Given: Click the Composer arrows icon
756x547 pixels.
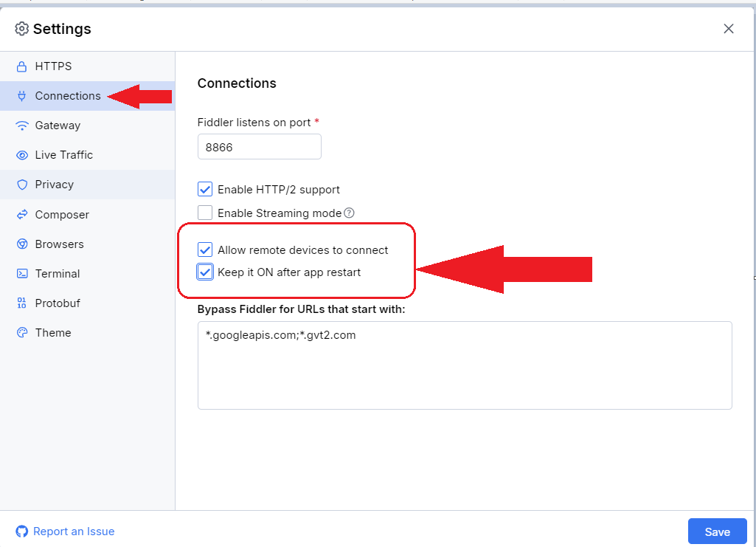Looking at the screenshot, I should click(21, 215).
